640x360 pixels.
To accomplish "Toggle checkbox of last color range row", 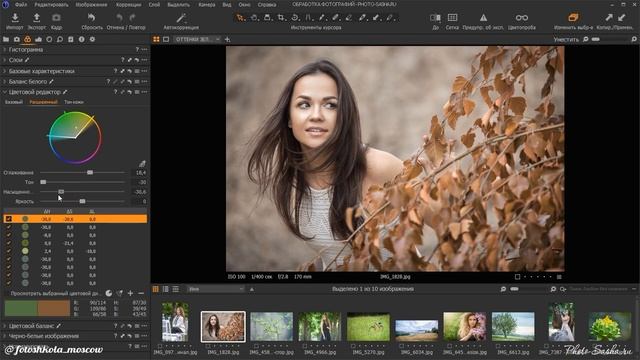I will tap(9, 283).
